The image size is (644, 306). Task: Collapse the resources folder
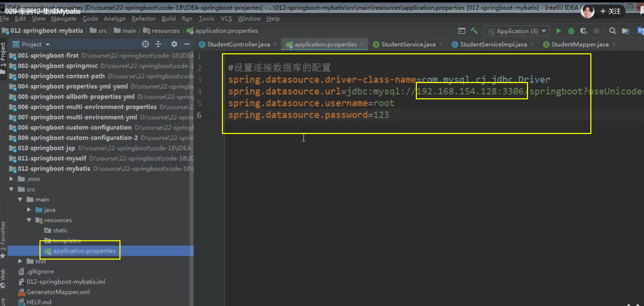coord(29,220)
